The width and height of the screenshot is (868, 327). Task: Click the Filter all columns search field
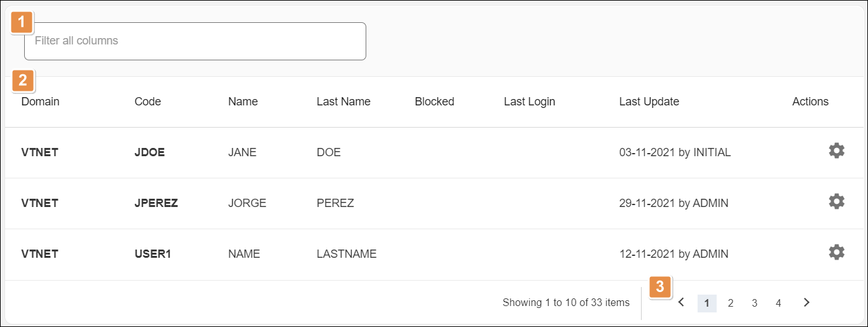point(195,41)
